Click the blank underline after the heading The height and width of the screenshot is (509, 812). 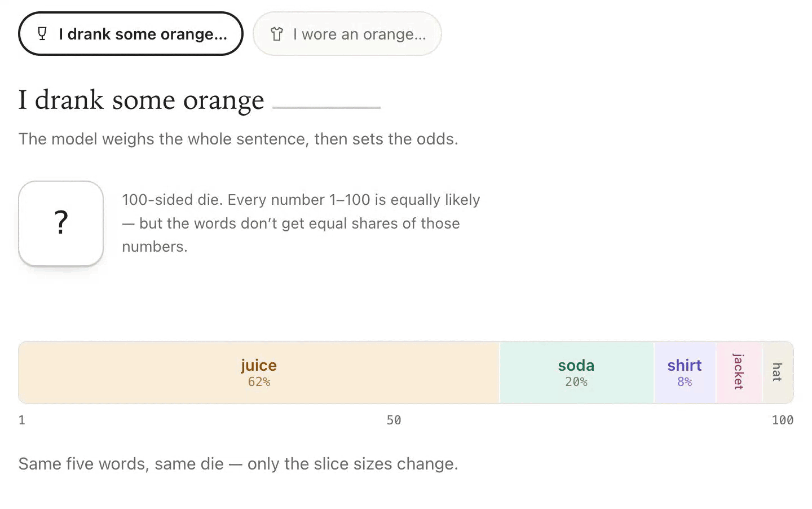tap(326, 107)
